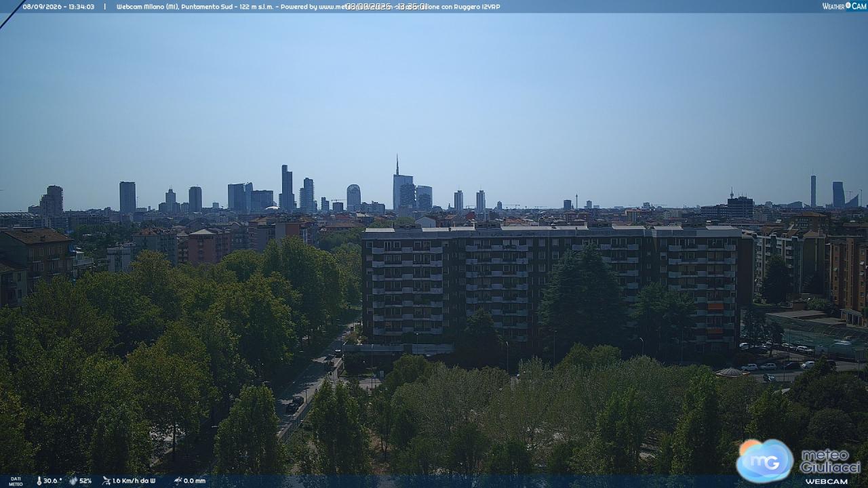
Task: Click the 1.6 Km/h da W wind reading
Action: point(134,481)
